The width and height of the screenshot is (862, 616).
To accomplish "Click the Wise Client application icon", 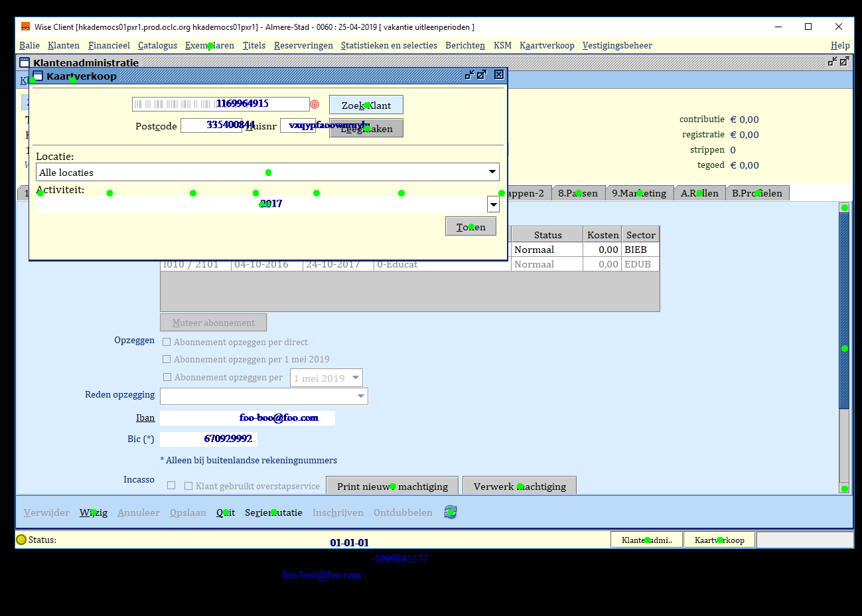I will point(25,27).
